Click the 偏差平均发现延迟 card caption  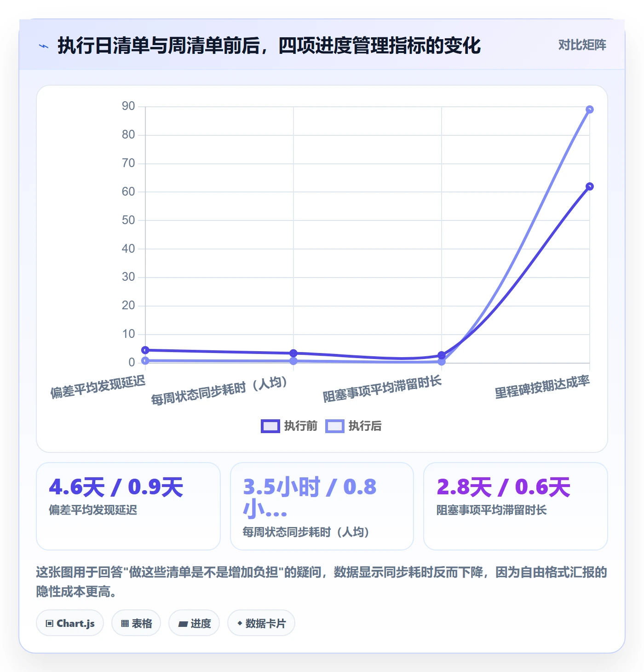tap(93, 510)
